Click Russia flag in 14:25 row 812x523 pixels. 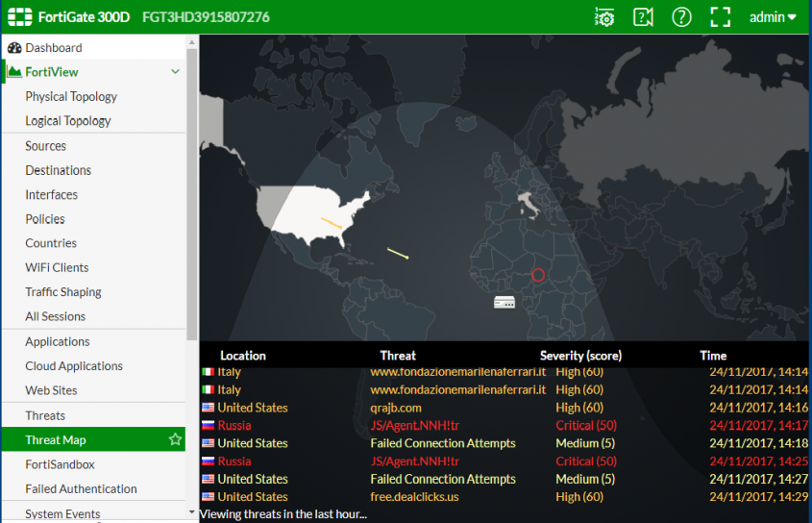pos(209,461)
